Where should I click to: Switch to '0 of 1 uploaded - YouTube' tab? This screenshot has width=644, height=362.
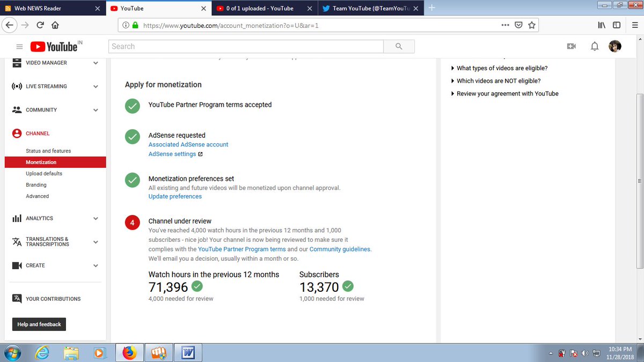click(265, 8)
